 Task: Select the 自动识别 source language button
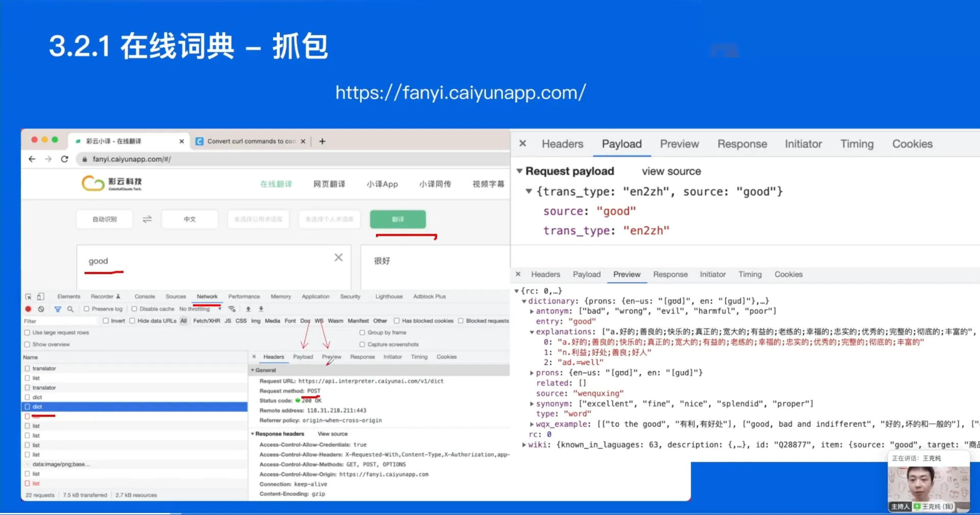point(105,219)
